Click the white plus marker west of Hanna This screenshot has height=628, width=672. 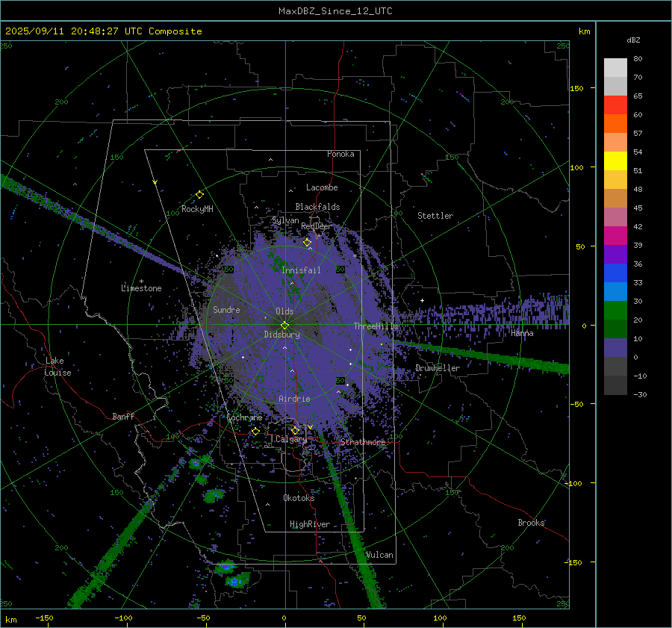pos(422,300)
